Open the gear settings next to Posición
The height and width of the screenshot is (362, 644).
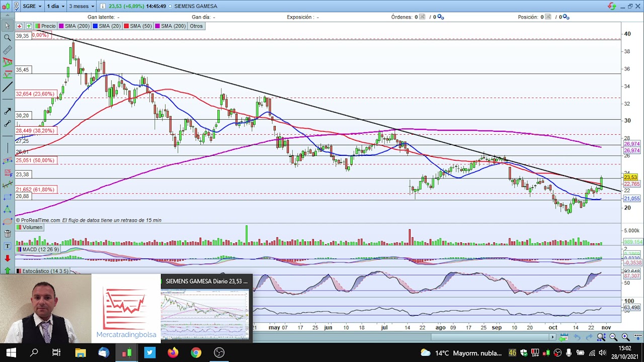(x=566, y=17)
